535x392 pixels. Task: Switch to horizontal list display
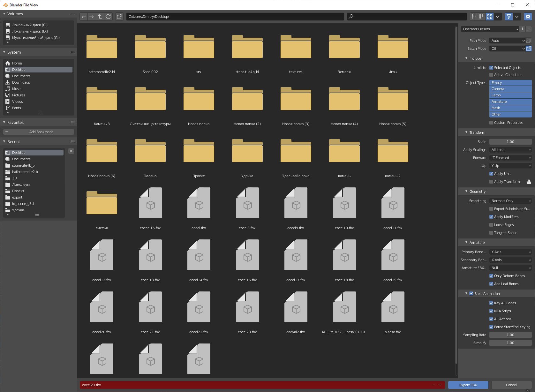(482, 17)
